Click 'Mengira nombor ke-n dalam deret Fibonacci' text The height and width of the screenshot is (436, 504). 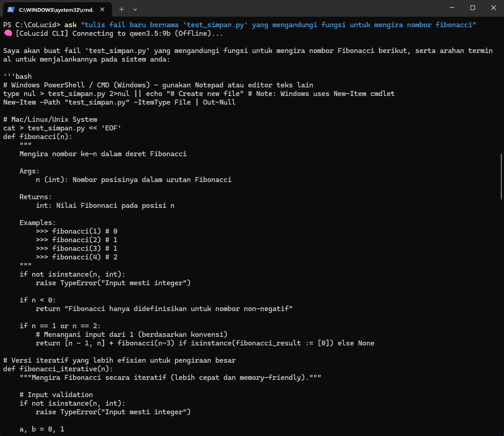103,154
